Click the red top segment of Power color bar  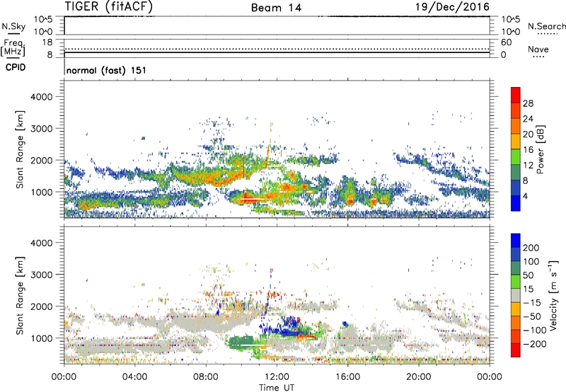pos(516,95)
